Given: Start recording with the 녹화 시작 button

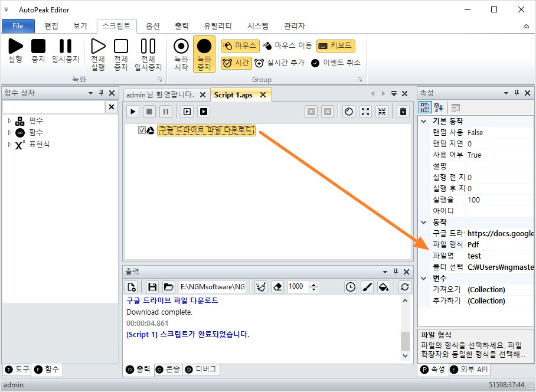Looking at the screenshot, I should click(181, 55).
